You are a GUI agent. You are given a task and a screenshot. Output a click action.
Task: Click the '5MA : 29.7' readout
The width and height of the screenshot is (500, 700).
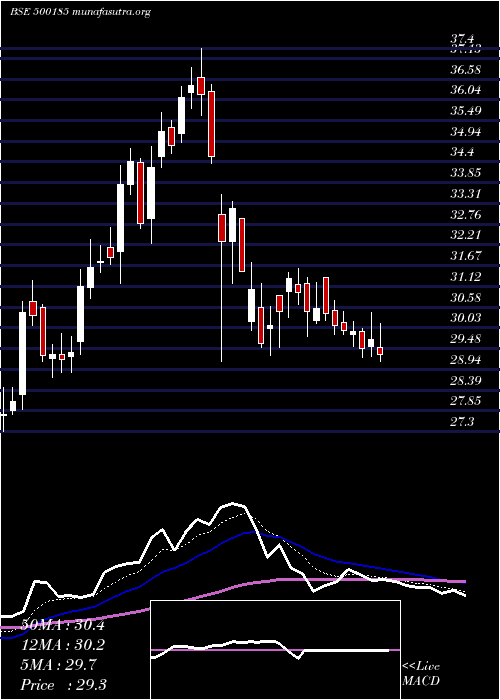pyautogui.click(x=58, y=665)
